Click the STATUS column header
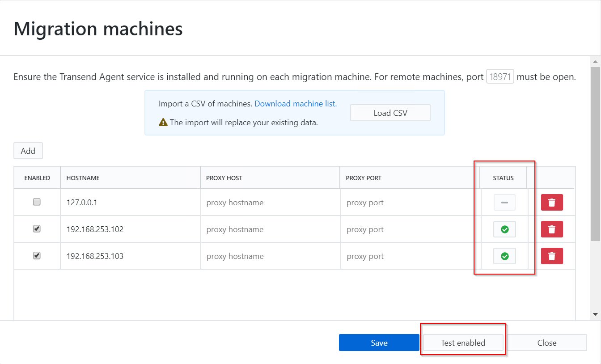 point(504,178)
